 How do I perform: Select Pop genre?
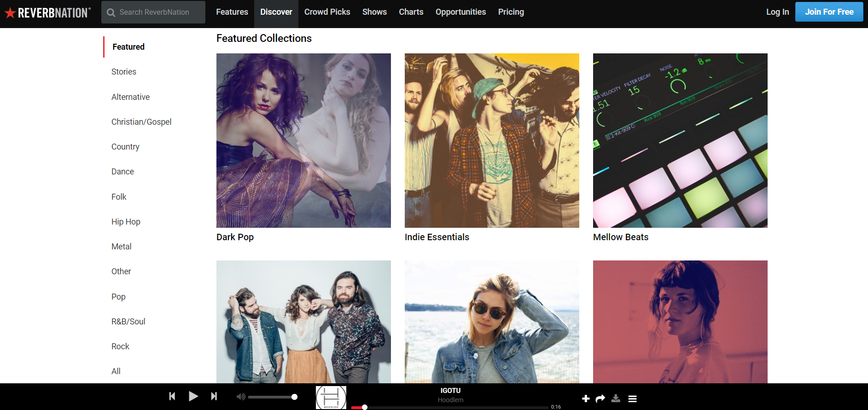click(x=118, y=297)
